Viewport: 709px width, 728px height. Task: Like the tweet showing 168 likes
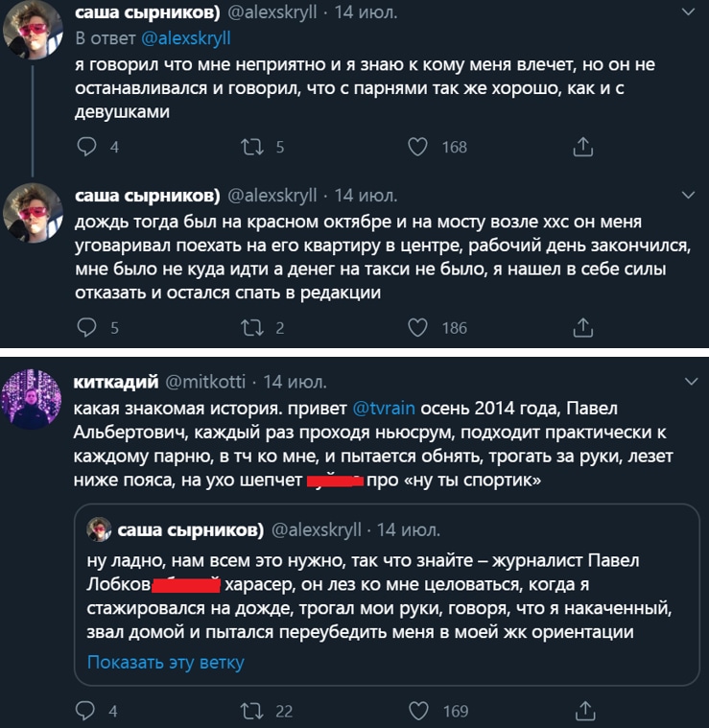click(417, 147)
